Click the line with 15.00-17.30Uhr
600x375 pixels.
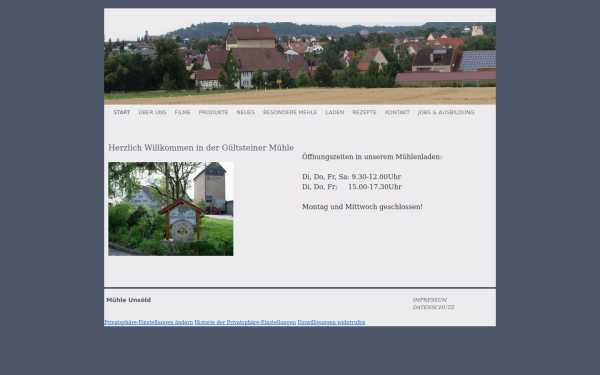coord(352,187)
